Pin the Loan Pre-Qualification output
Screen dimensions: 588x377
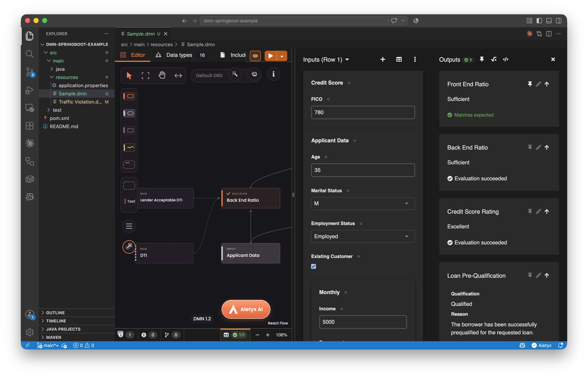[x=530, y=275]
